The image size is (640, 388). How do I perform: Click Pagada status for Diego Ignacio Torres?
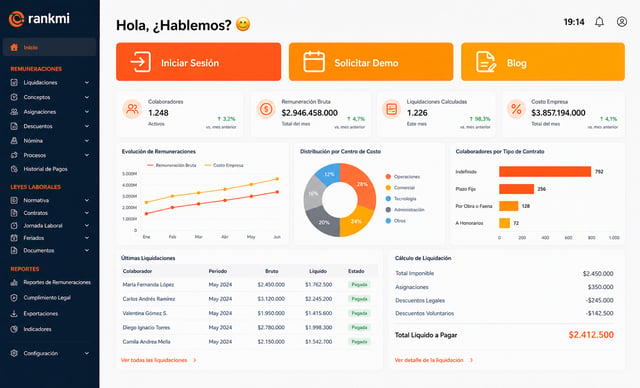click(x=359, y=328)
